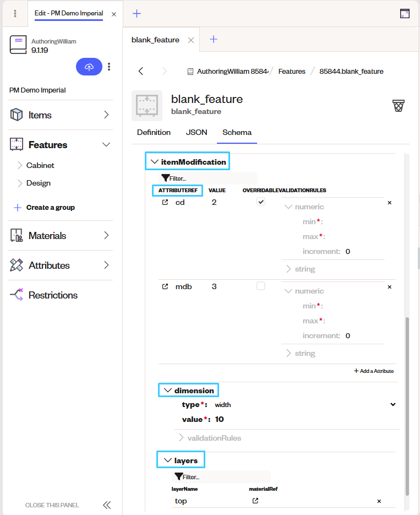Click the Design feature tree item
This screenshot has height=515, width=420.
tap(40, 183)
